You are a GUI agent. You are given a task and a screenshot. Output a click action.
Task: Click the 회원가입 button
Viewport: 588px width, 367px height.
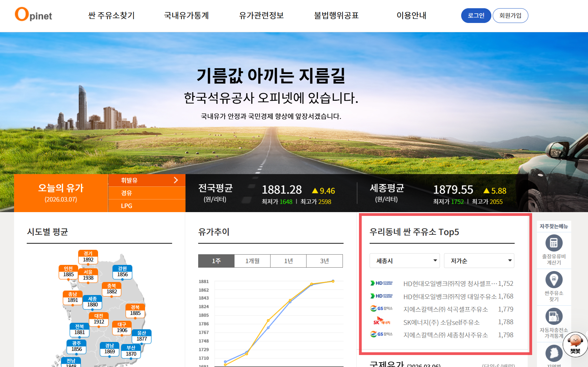tap(511, 15)
